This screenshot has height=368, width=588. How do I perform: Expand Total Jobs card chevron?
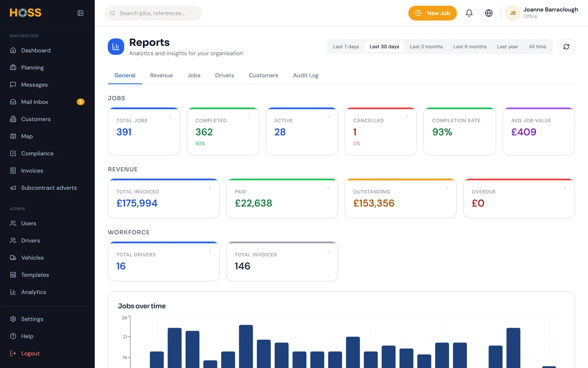click(170, 117)
